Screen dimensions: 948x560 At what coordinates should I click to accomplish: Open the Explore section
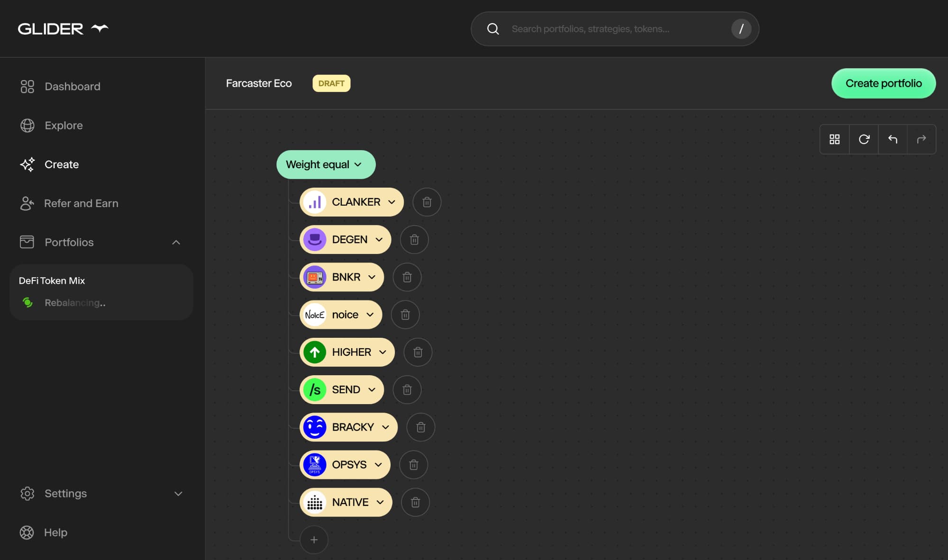coord(64,126)
